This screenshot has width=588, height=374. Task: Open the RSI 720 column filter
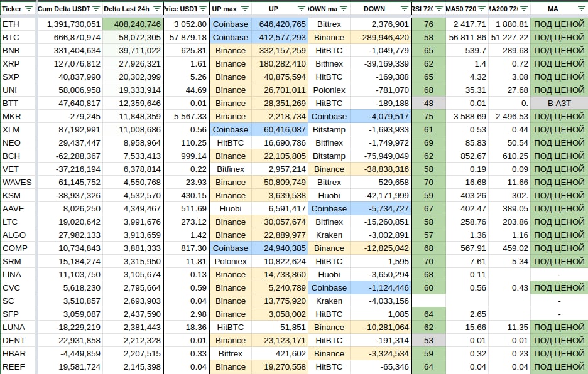438,9
